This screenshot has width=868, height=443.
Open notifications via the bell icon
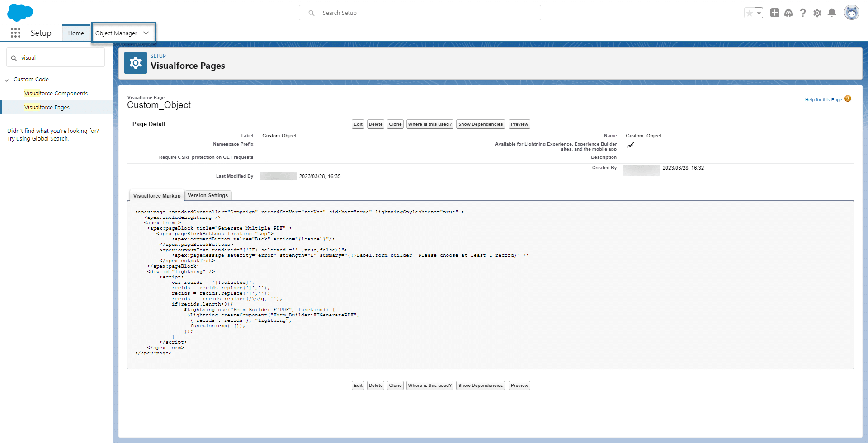[x=832, y=13]
